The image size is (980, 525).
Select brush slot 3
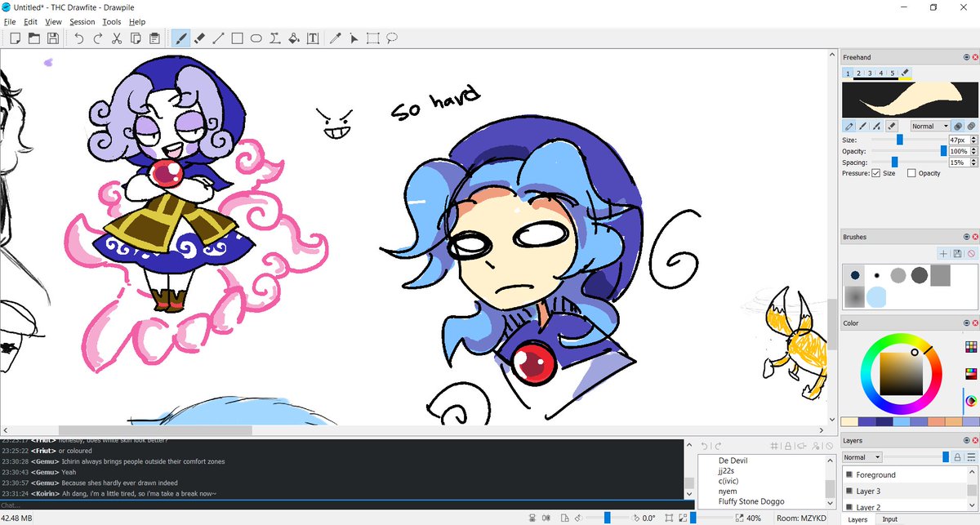(x=871, y=73)
